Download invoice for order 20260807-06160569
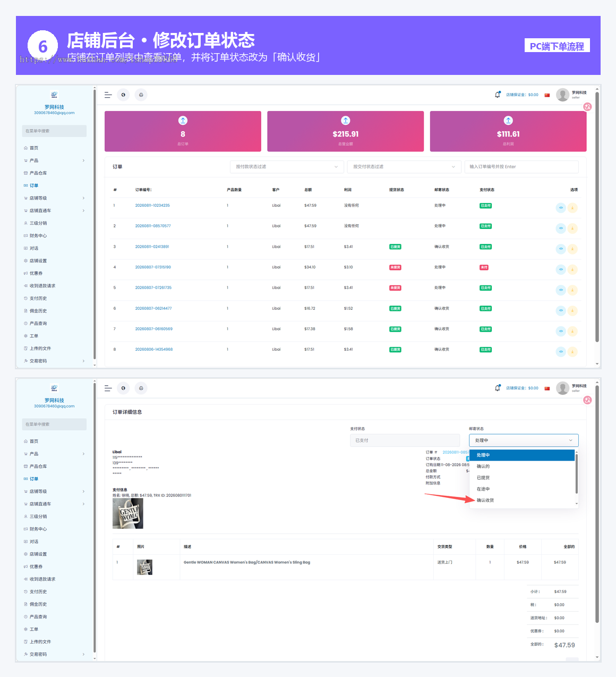Image resolution: width=616 pixels, height=677 pixels. [572, 331]
